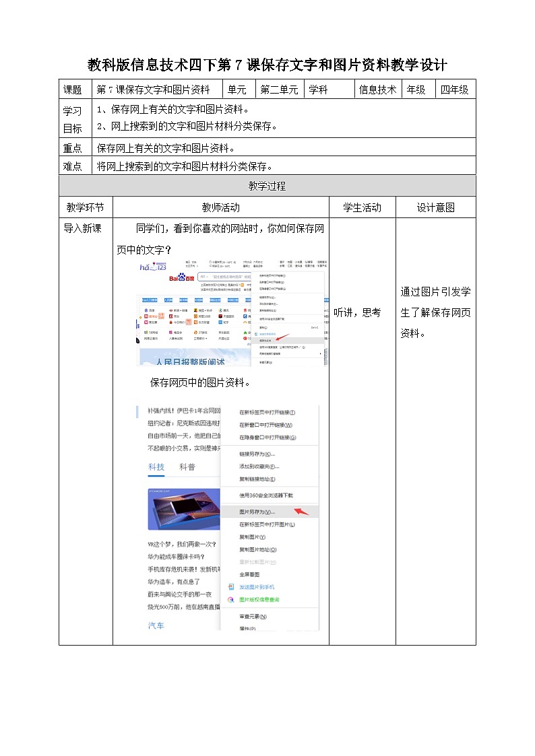The width and height of the screenshot is (535, 756).
Task: Click the 重点 label cell
Action: tap(75, 147)
